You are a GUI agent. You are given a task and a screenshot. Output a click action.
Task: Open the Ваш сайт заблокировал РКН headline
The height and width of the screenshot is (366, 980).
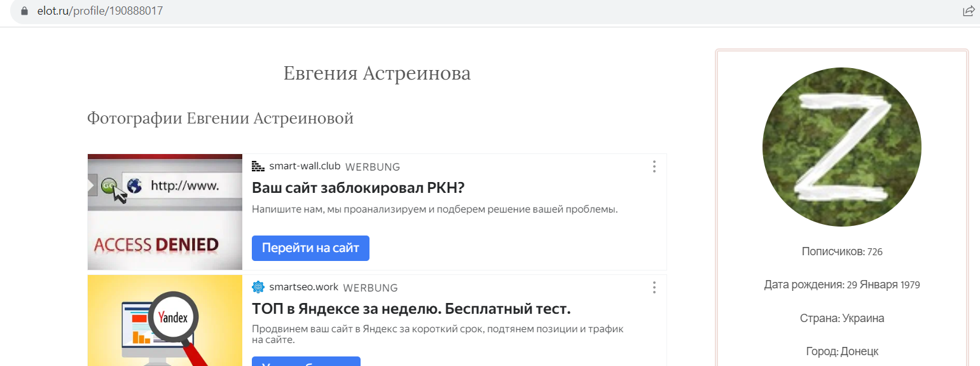(x=359, y=188)
